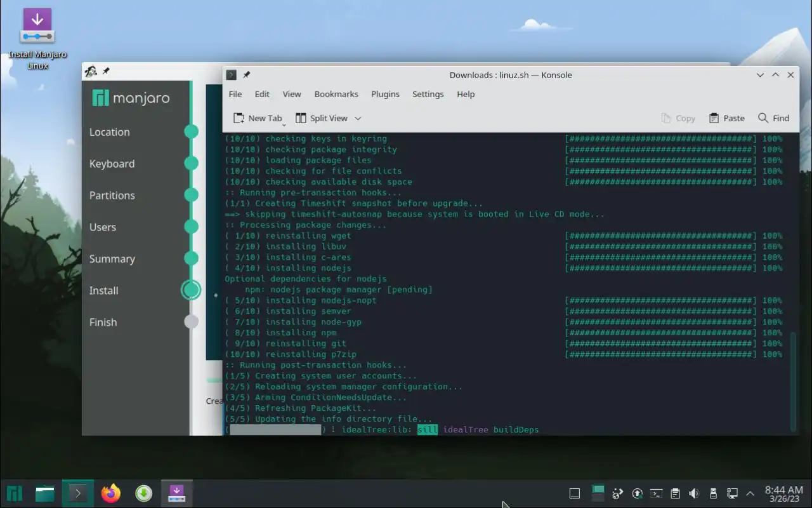
Task: Click the manjaro logo in the installer
Action: point(131,98)
